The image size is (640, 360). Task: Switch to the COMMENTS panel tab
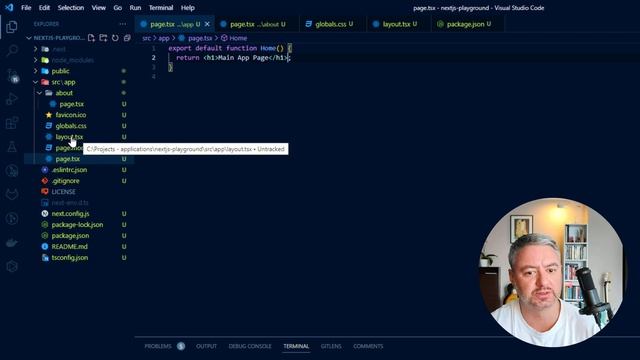point(368,346)
